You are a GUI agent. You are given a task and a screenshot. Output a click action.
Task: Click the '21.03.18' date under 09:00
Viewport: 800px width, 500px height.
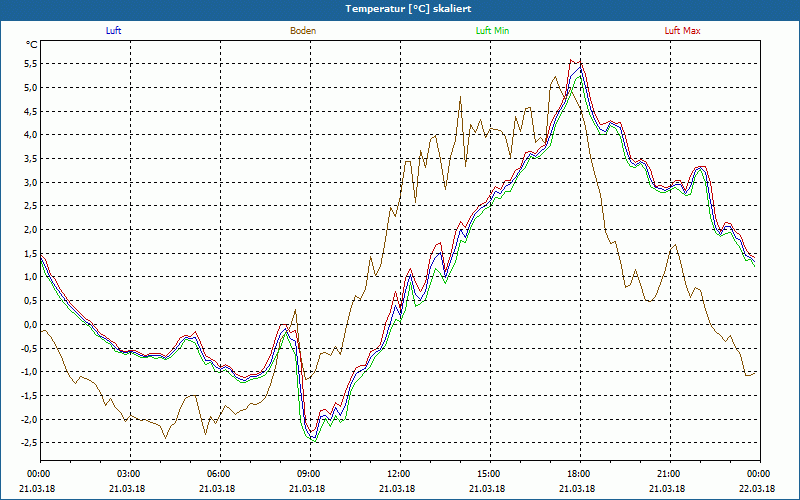point(307,488)
